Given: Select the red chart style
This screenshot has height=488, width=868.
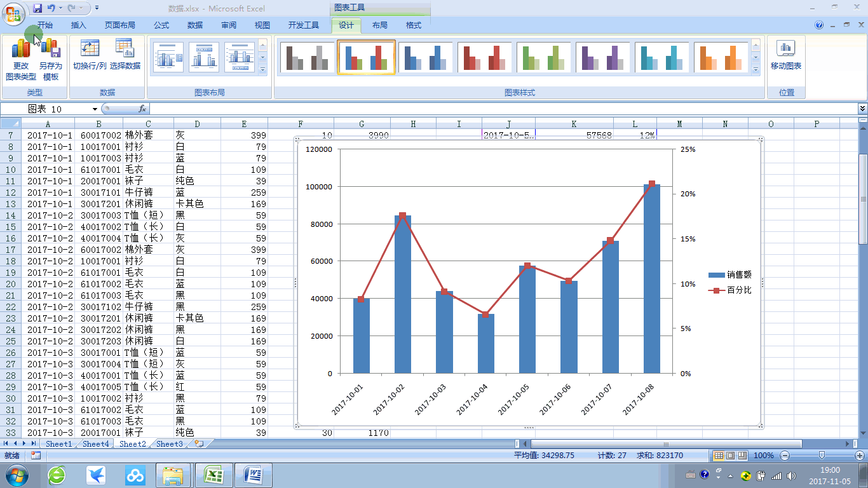Looking at the screenshot, I should pyautogui.click(x=485, y=58).
